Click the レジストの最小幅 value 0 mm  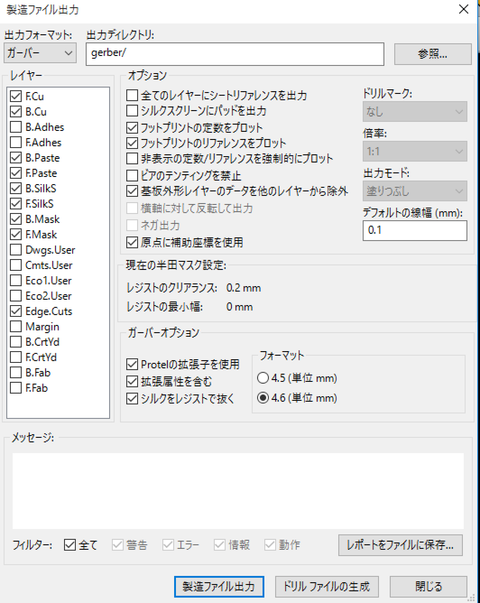coord(239,307)
